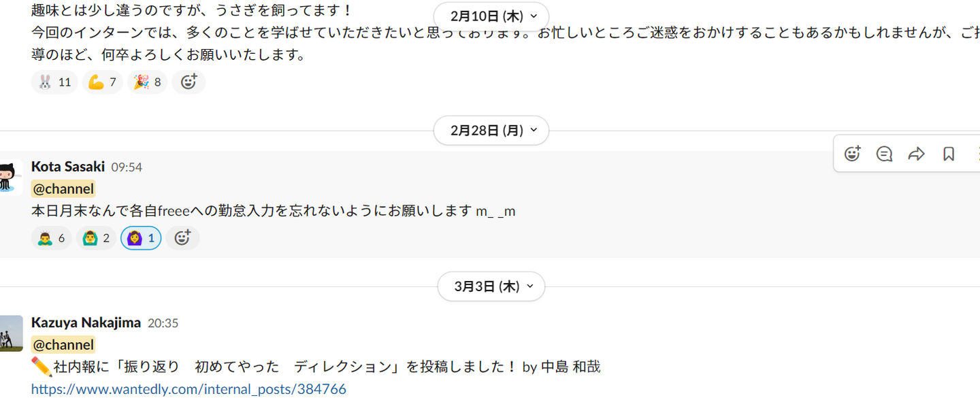Toggle the rabbit emoji reaction with 11
Screen dimensions: 980x398
pos(54,82)
